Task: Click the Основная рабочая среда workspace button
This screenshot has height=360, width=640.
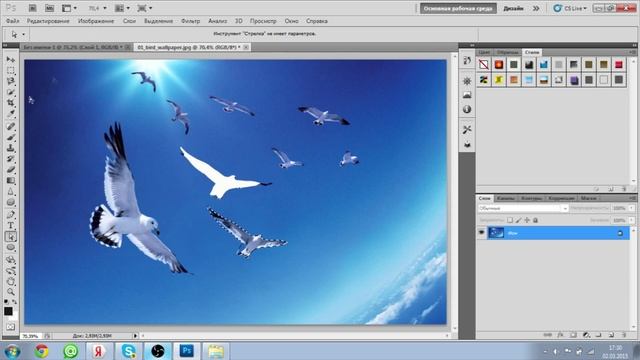Action: click(458, 8)
